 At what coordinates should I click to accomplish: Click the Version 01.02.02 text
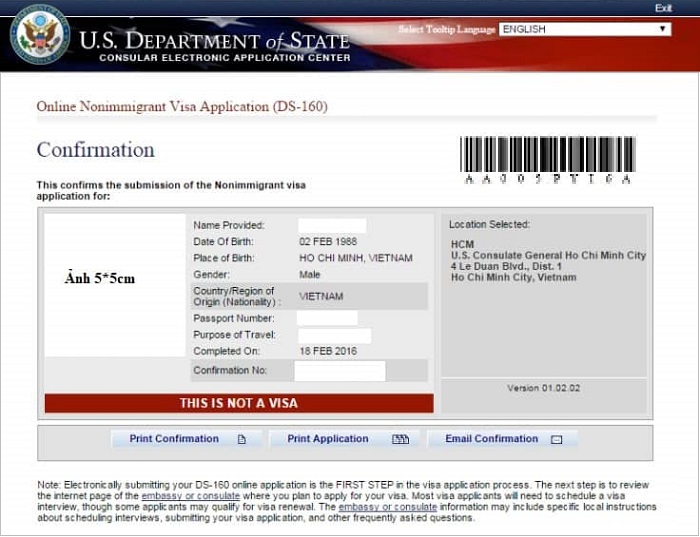click(543, 388)
